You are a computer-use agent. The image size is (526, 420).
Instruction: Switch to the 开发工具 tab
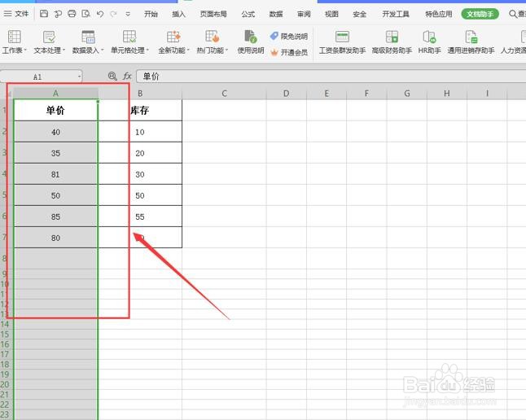[x=396, y=14]
